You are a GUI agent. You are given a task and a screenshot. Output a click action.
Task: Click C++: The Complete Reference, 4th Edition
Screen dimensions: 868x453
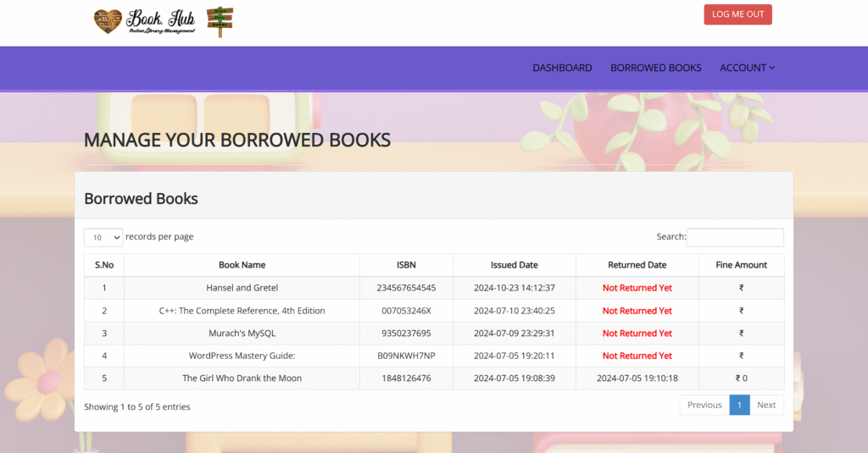pos(242,310)
